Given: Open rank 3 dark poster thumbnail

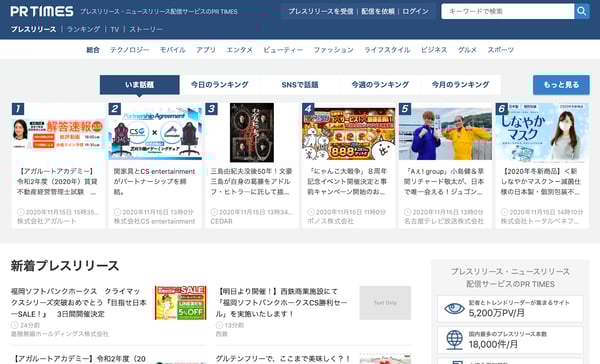Looking at the screenshot, I should click(x=252, y=132).
